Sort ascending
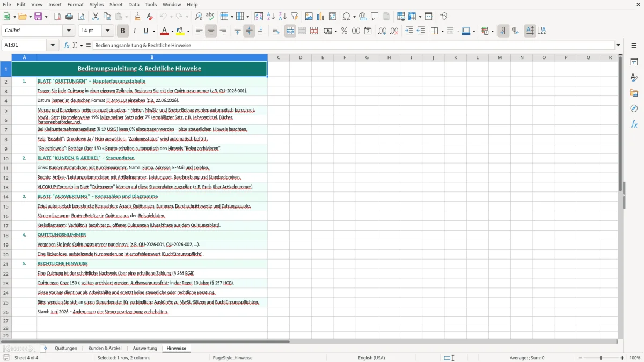Screen dimensions: 644x362 click(x=271, y=17)
